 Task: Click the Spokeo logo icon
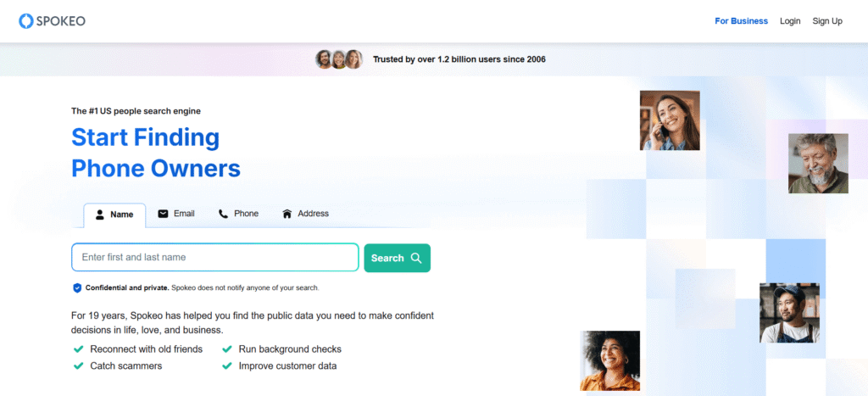click(25, 20)
